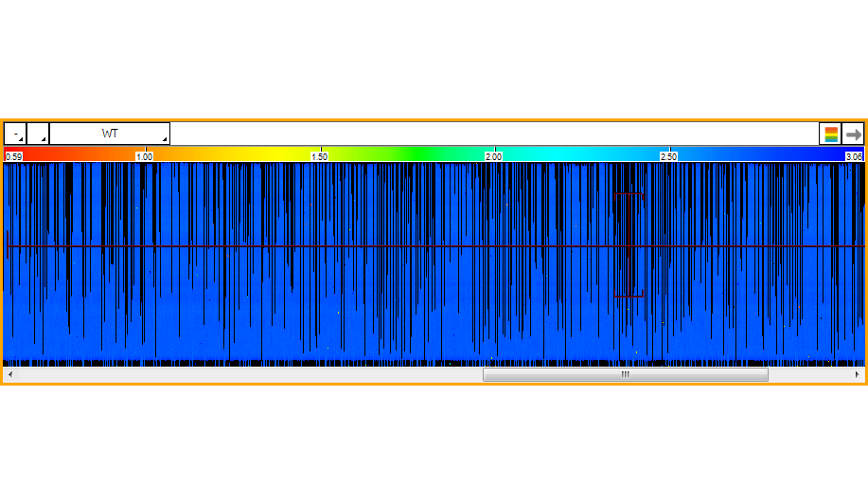Click the 0.59 minimum color scale label

click(x=13, y=156)
